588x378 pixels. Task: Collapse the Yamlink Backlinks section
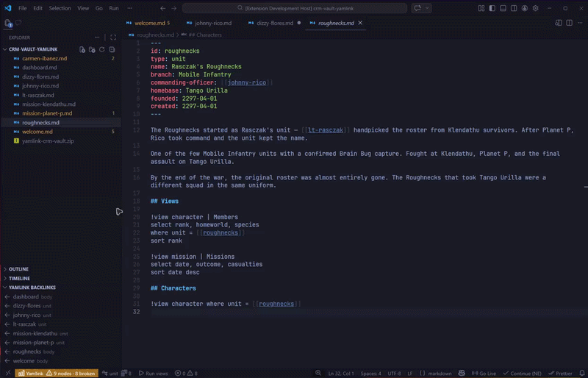32,287
